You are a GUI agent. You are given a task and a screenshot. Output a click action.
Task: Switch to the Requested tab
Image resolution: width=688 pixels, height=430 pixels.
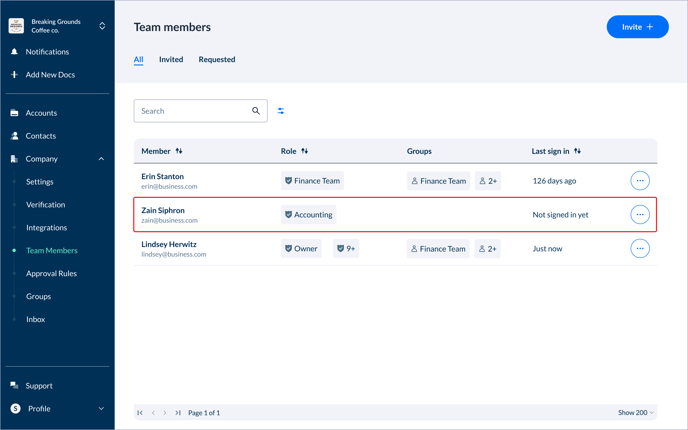pos(217,59)
